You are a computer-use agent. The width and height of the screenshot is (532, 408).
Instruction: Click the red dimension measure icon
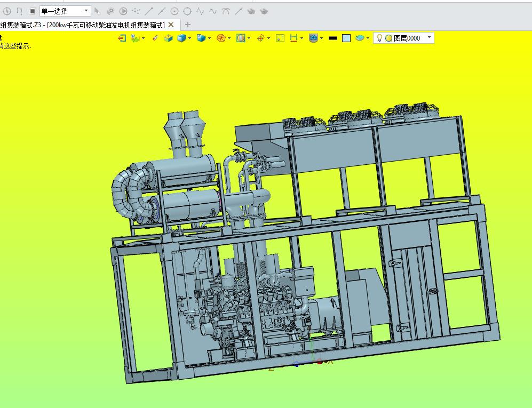[293, 38]
